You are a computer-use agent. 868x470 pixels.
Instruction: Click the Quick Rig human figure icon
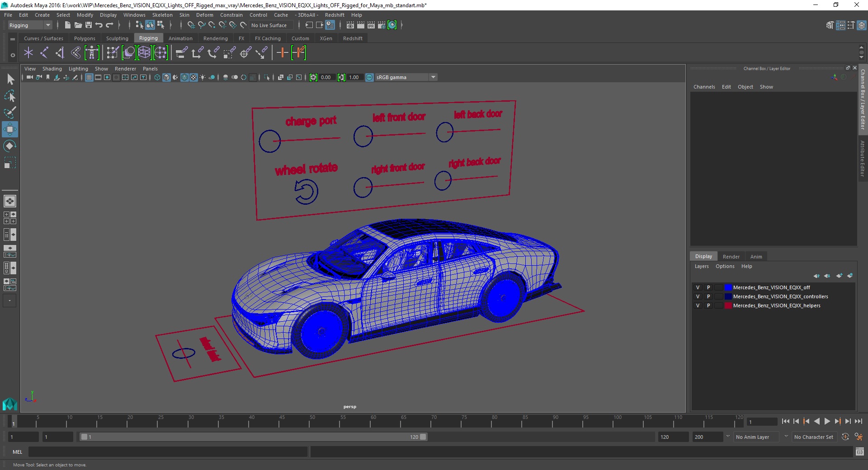pyautogui.click(x=92, y=53)
